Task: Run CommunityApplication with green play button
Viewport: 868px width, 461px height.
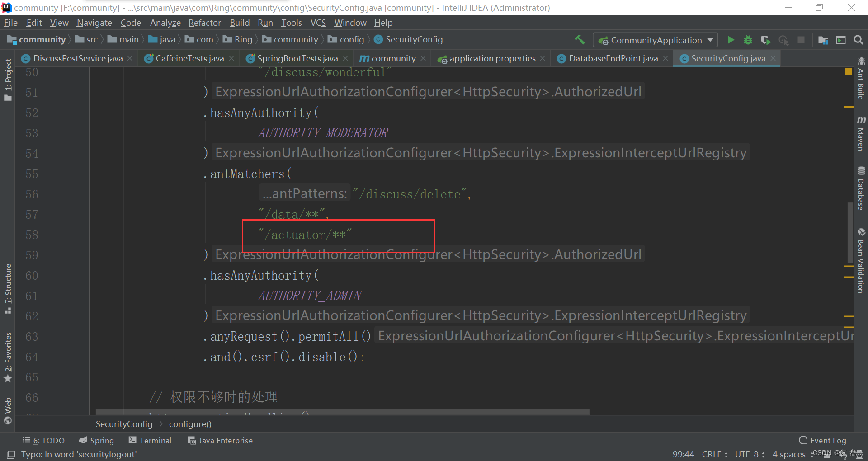Action: pos(731,40)
